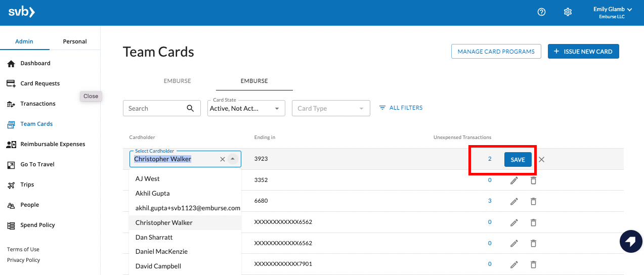Choose Dan Sharratt from the list
The width and height of the screenshot is (644, 275).
click(185, 237)
